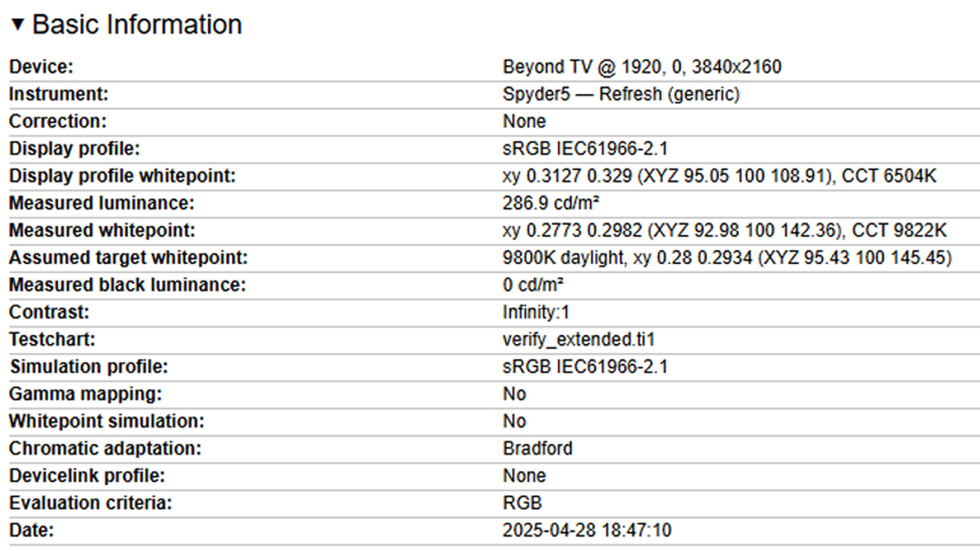Select the Beyond TV device value
980x551 pixels.
click(x=642, y=67)
